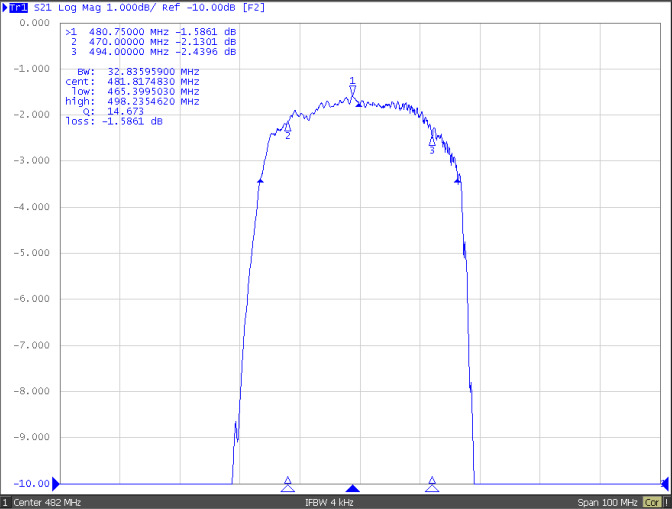
Task: Click the channel 1 indicator in status bar
Action: tap(5, 502)
